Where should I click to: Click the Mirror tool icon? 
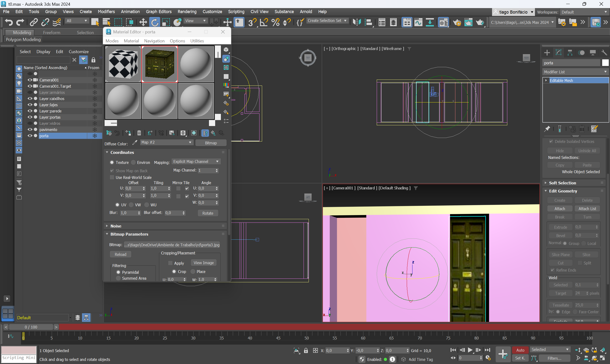coord(357,22)
